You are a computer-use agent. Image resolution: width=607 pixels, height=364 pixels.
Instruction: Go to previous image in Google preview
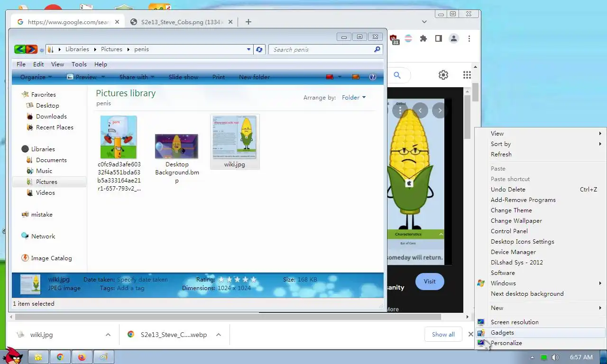[420, 110]
